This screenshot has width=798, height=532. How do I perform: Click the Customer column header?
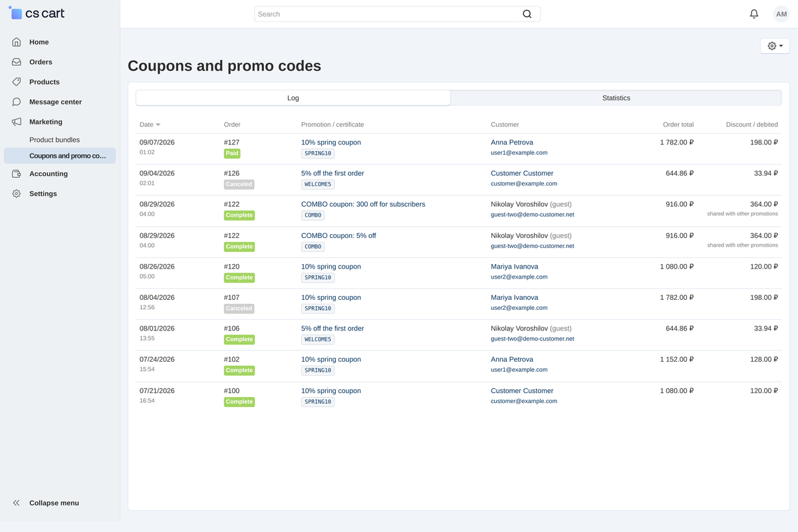[505, 124]
